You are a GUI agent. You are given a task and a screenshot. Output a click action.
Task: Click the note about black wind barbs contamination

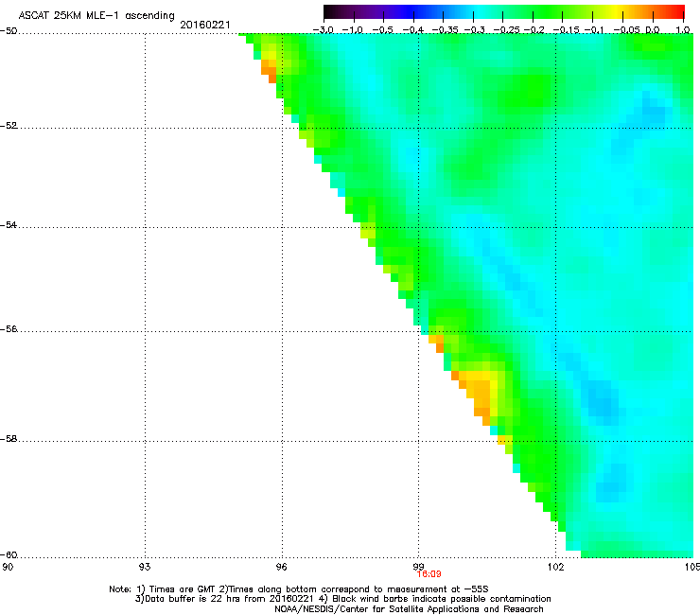coord(442,599)
